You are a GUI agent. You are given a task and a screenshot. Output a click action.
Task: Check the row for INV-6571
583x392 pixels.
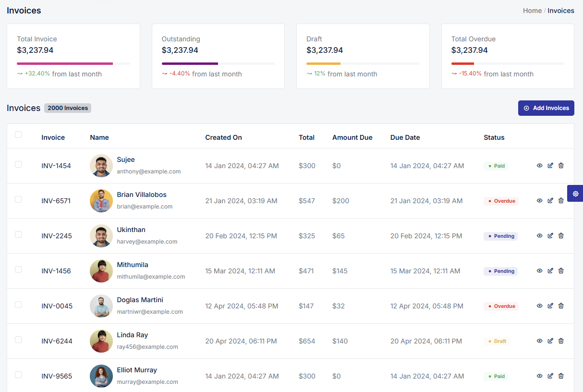click(x=18, y=199)
